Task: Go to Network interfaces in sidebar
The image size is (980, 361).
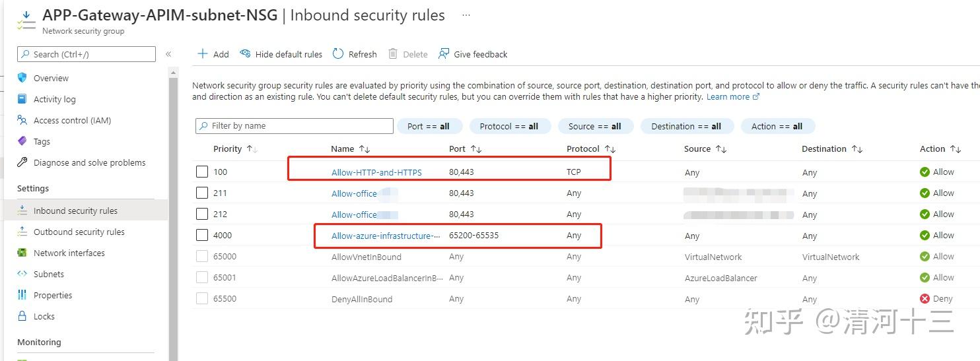Action: pyautogui.click(x=69, y=253)
